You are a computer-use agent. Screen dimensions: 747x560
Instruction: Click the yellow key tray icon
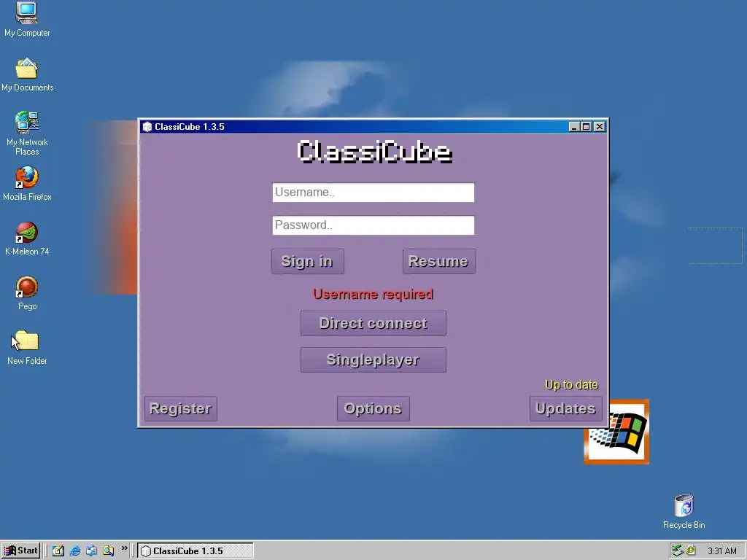[691, 551]
